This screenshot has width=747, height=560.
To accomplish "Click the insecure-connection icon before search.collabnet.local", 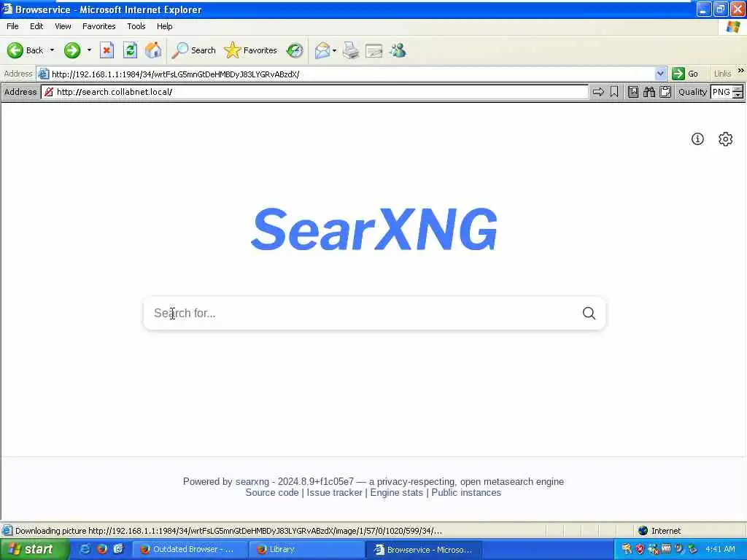I will pos(49,92).
